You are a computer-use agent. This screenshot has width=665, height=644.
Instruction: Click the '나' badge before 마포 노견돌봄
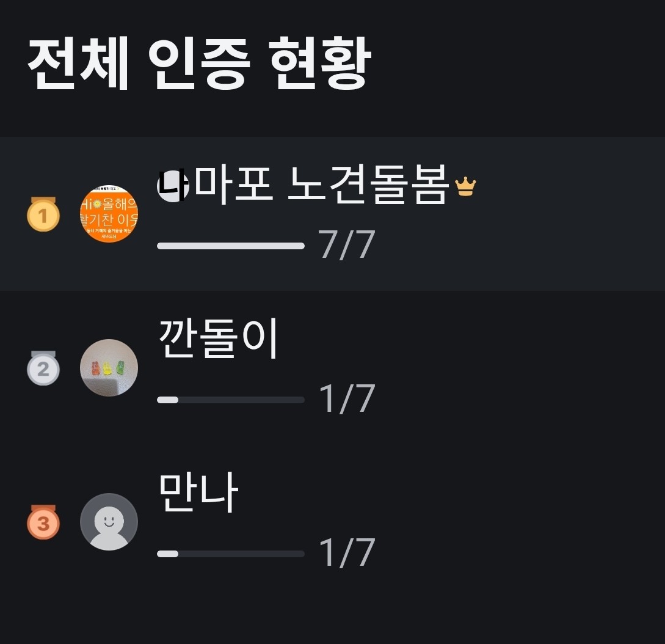[172, 185]
